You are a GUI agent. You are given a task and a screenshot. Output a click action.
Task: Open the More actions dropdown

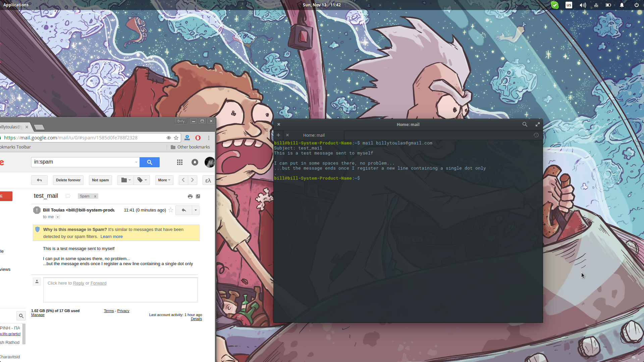(164, 180)
